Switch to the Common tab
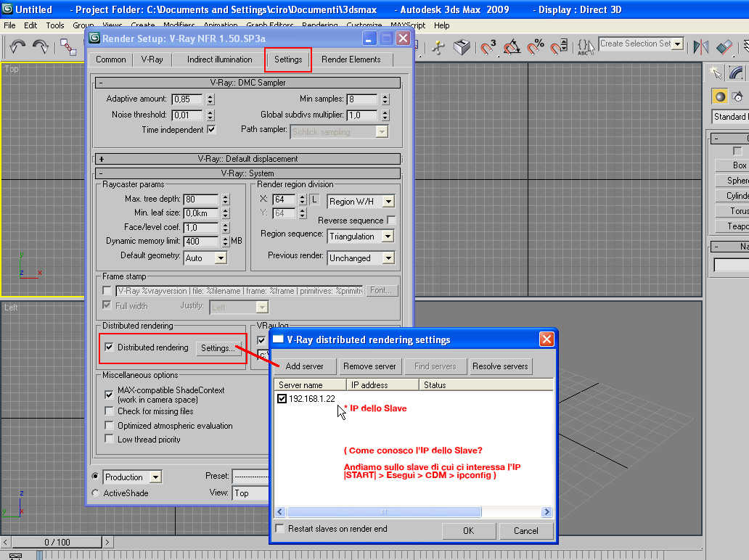This screenshot has width=749, height=560. [x=111, y=59]
